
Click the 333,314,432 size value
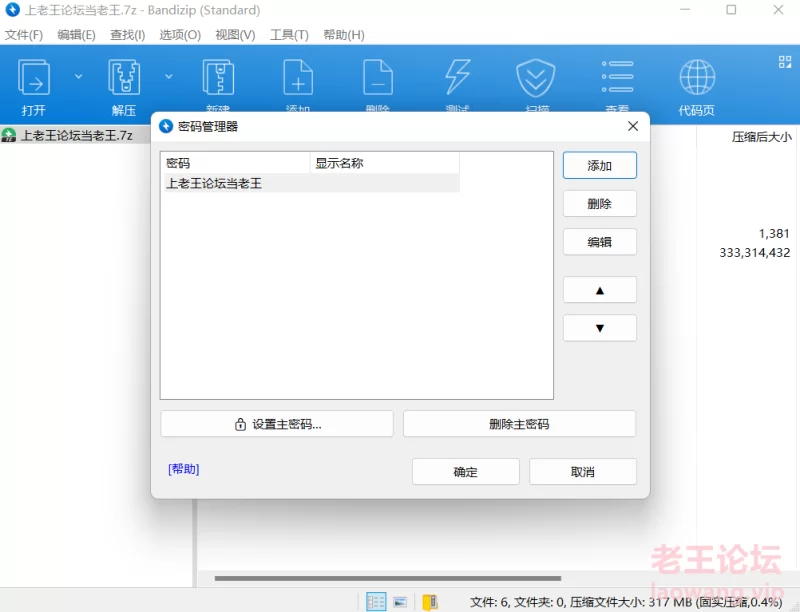755,253
